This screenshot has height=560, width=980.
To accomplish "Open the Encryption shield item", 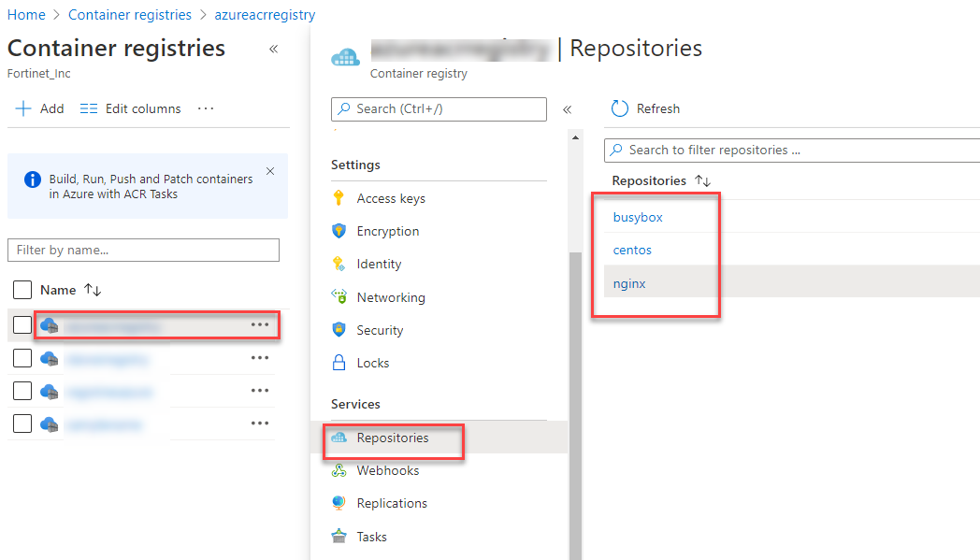I will (387, 231).
